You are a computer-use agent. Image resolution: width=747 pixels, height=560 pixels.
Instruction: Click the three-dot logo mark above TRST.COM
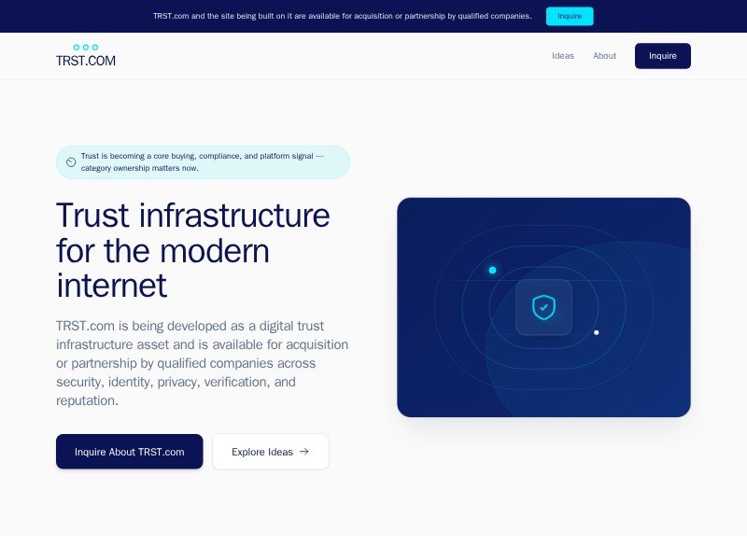85,47
